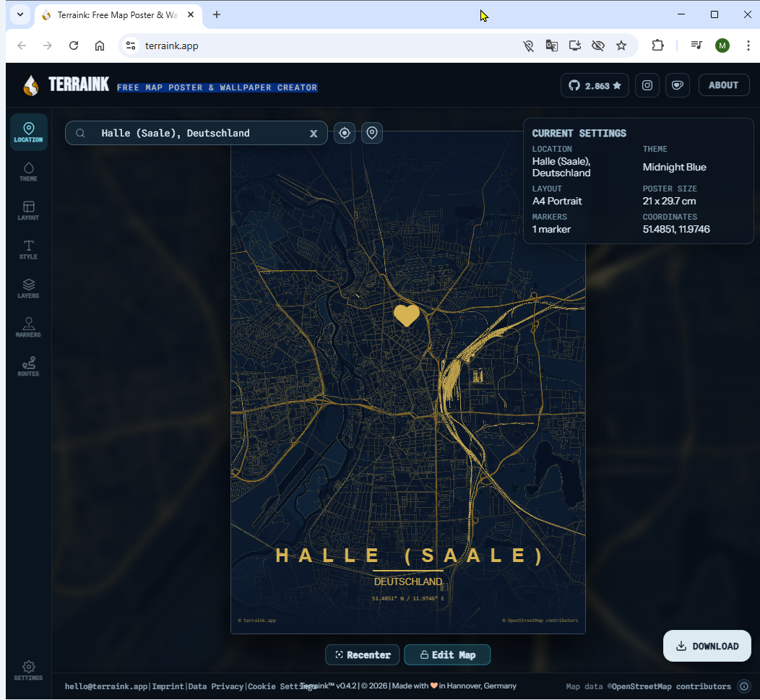Open the Theme panel in sidebar

click(x=29, y=171)
